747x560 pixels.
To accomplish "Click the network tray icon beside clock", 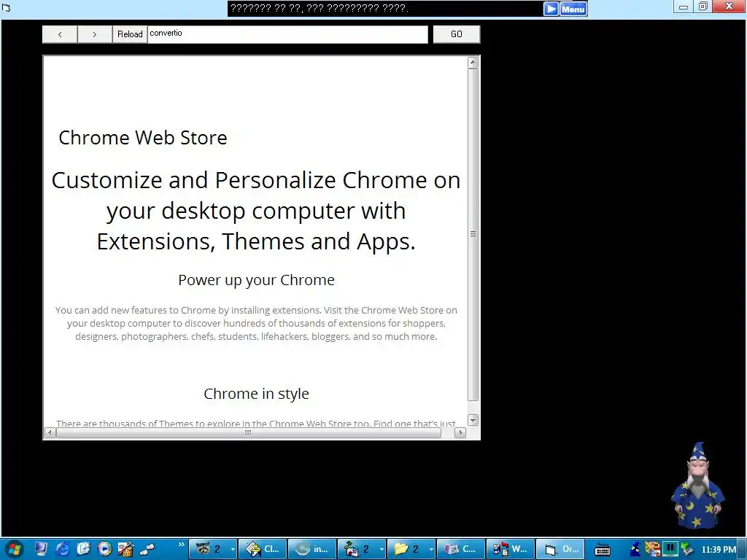I will point(686,549).
